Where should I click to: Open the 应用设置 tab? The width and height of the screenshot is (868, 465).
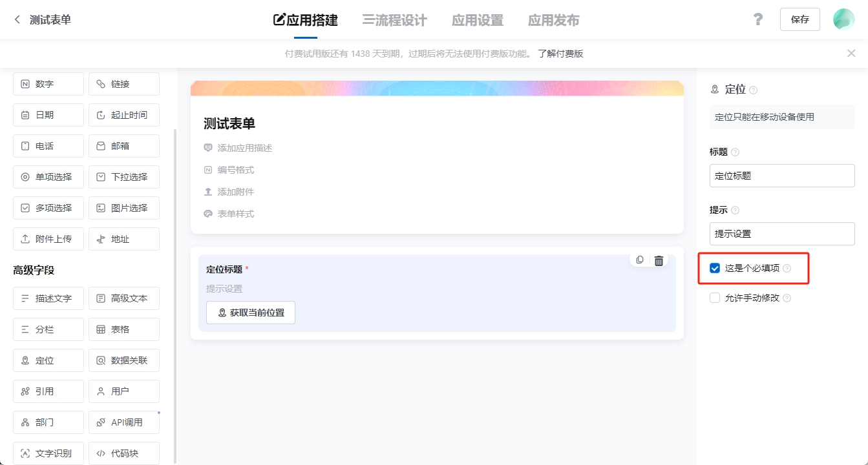(477, 19)
